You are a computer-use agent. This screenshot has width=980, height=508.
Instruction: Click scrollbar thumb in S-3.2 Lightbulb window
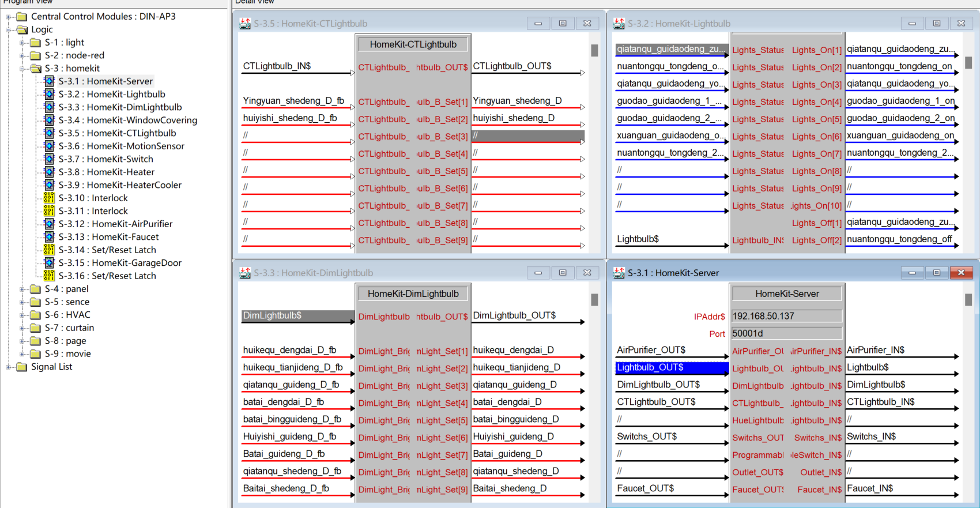(x=968, y=62)
